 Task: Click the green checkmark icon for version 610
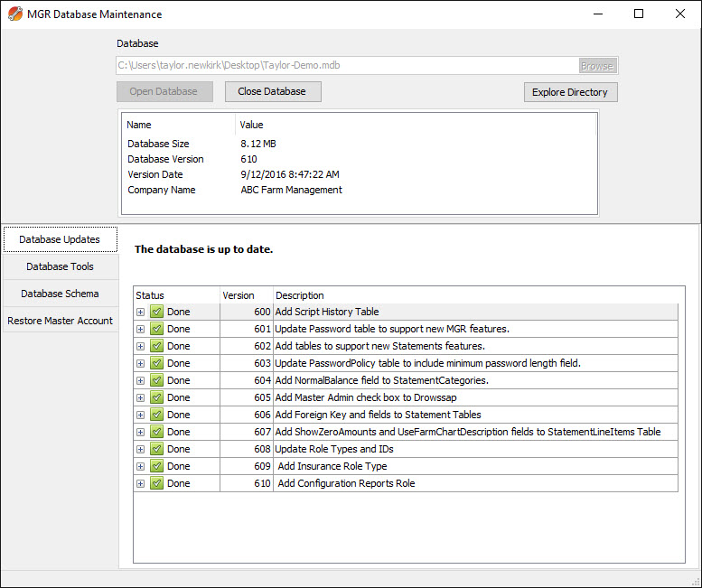(156, 483)
